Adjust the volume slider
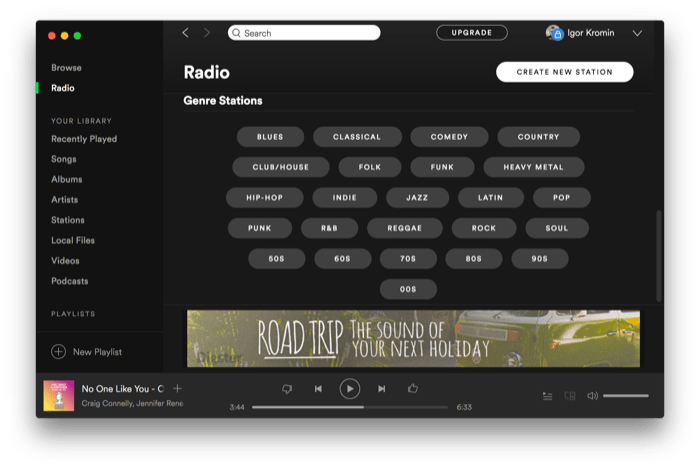 coord(625,396)
